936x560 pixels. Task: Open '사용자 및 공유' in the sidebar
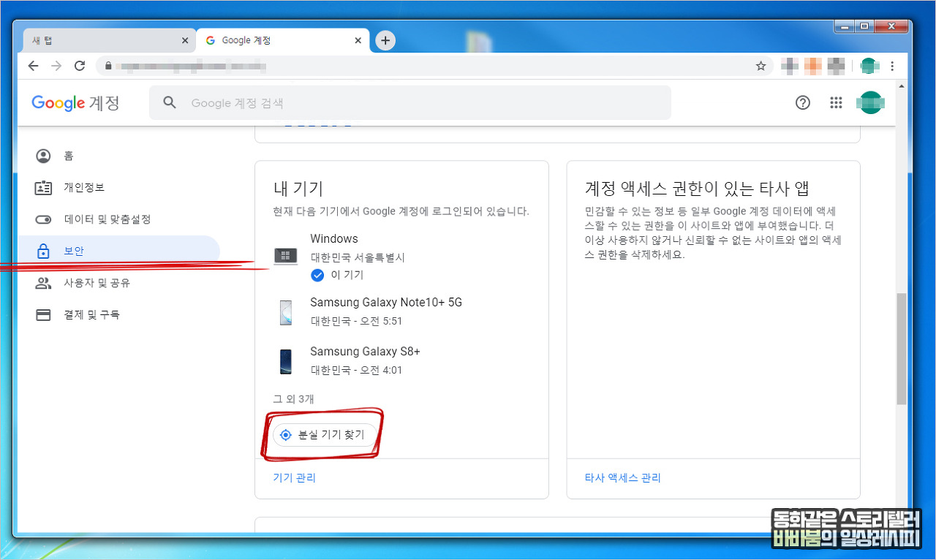118,283
